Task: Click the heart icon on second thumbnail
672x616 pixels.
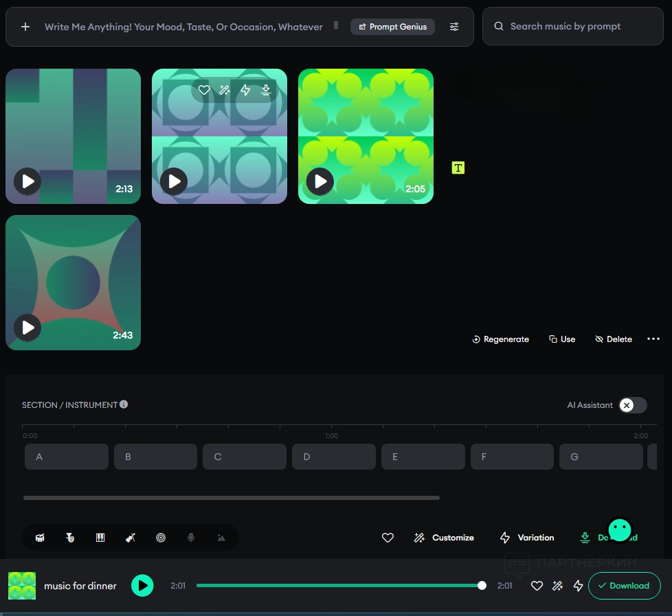Action: 204,90
